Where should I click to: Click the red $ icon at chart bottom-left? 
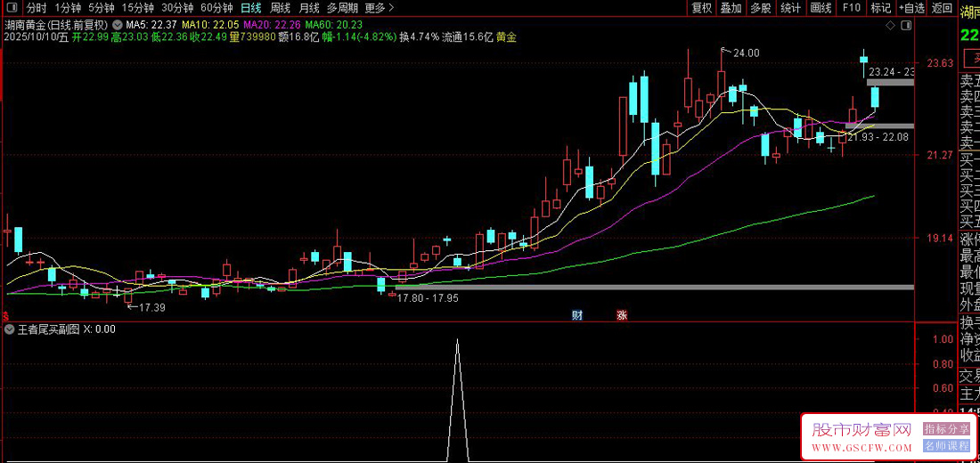6,315
